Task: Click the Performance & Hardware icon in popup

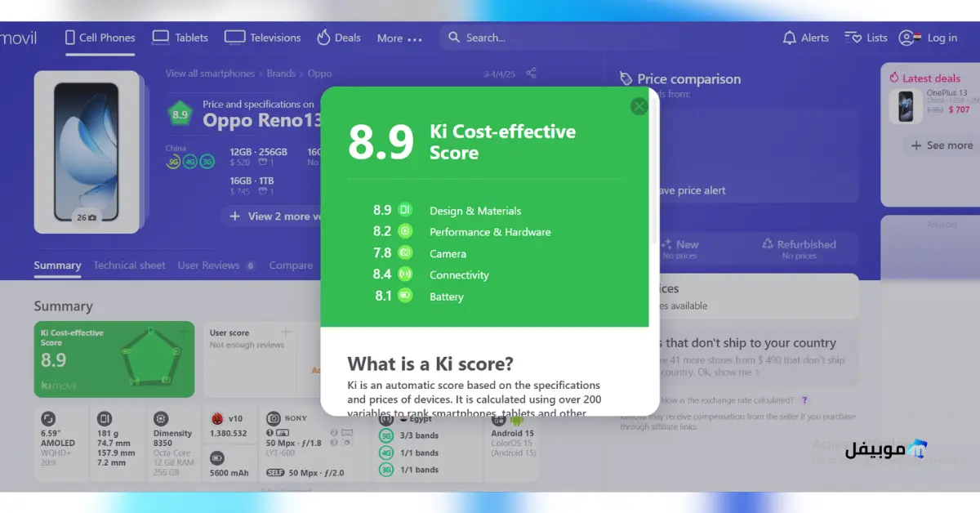Action: pyautogui.click(x=405, y=231)
